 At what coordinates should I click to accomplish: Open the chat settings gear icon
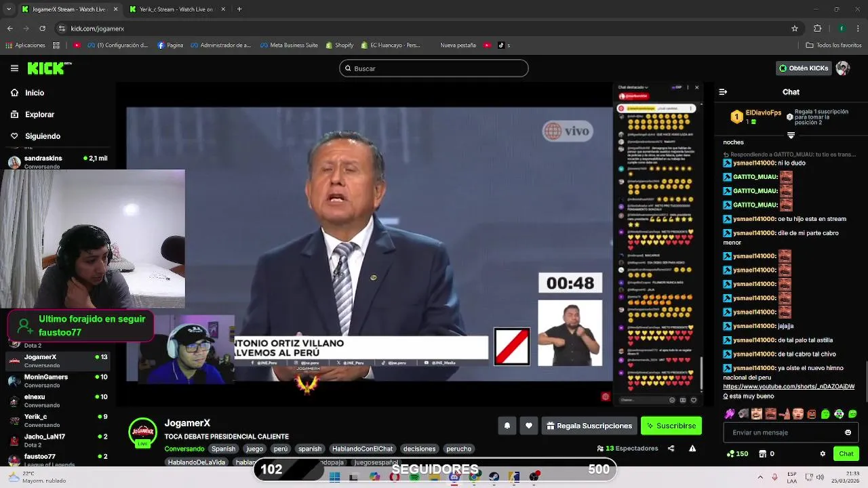point(823,453)
